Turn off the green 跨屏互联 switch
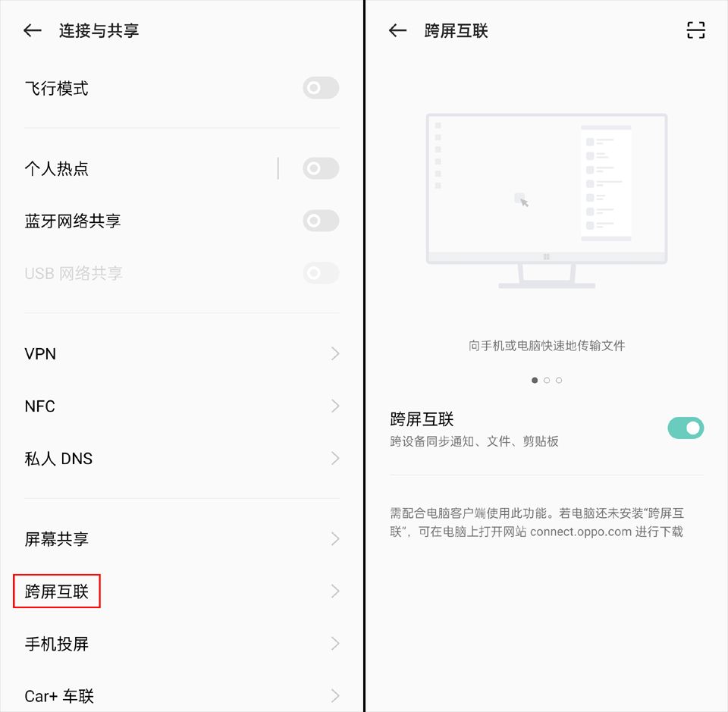Screen dimensions: 728x712 pos(686,428)
